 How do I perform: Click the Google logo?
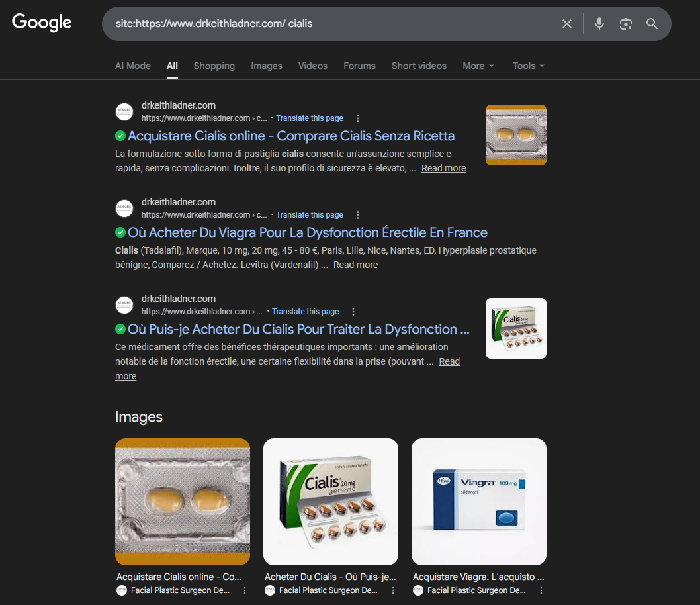pyautogui.click(x=42, y=23)
